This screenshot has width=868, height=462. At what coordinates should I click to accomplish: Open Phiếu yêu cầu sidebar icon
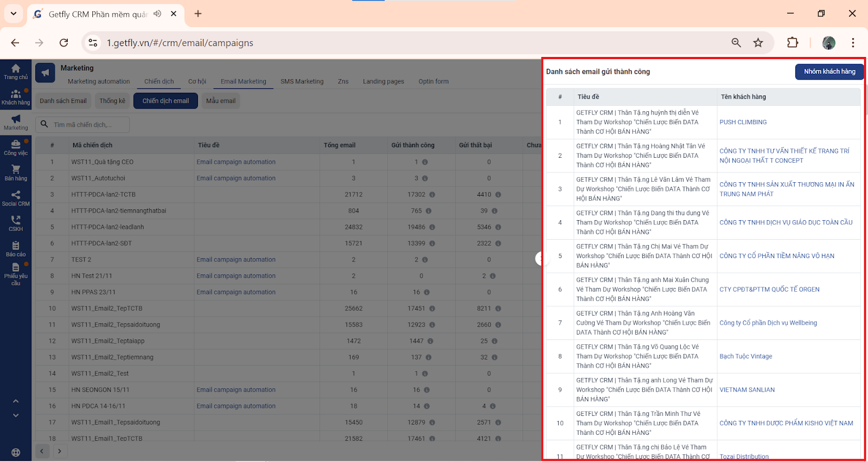(x=16, y=274)
